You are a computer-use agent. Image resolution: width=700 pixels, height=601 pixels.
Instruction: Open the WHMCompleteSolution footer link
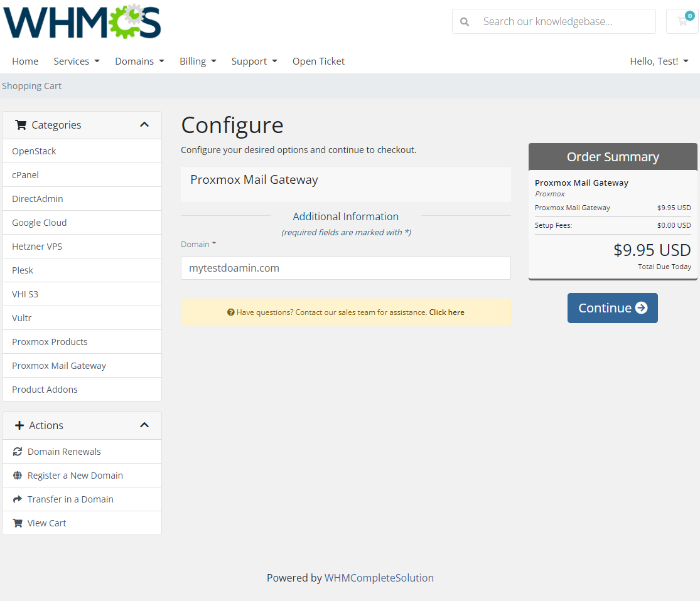click(x=379, y=578)
